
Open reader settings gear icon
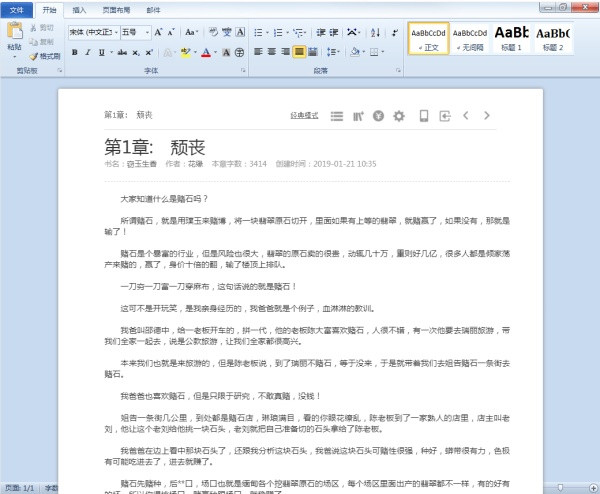[x=399, y=116]
